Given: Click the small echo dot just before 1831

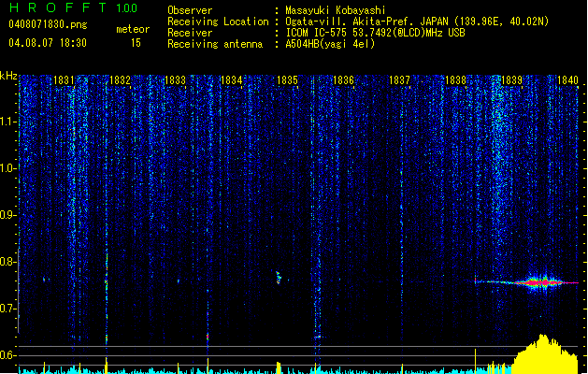Looking at the screenshot, I should pyautogui.click(x=44, y=280).
